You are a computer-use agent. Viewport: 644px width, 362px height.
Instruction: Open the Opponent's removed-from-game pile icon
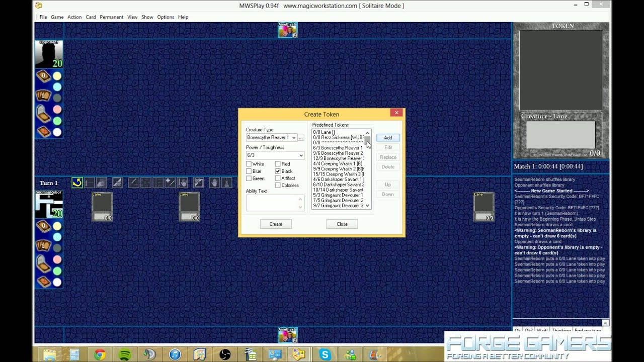43,132
